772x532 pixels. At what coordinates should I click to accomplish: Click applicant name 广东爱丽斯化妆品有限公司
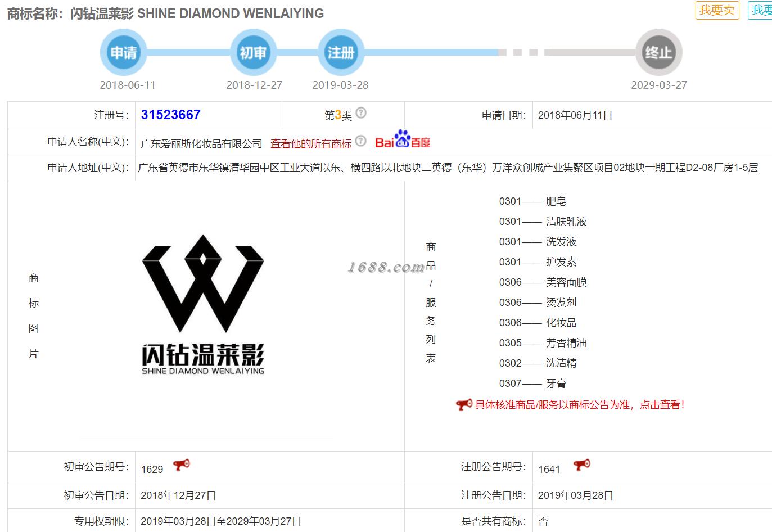point(201,144)
